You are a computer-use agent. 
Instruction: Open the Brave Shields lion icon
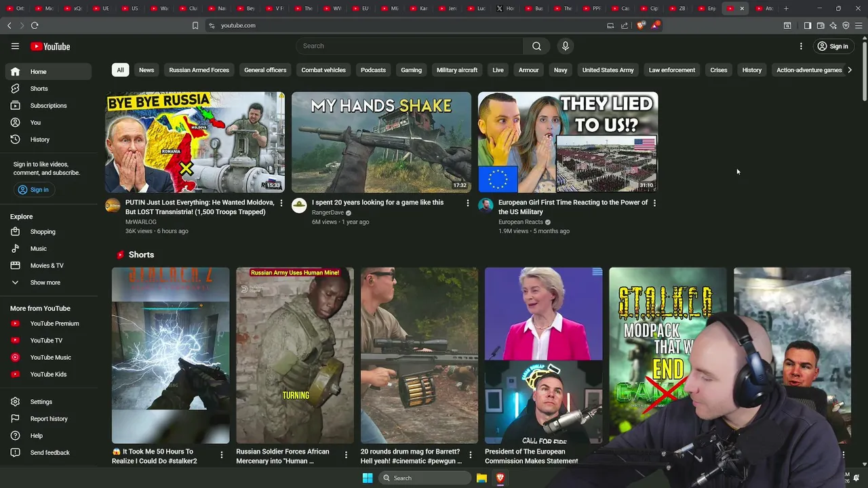pyautogui.click(x=641, y=25)
